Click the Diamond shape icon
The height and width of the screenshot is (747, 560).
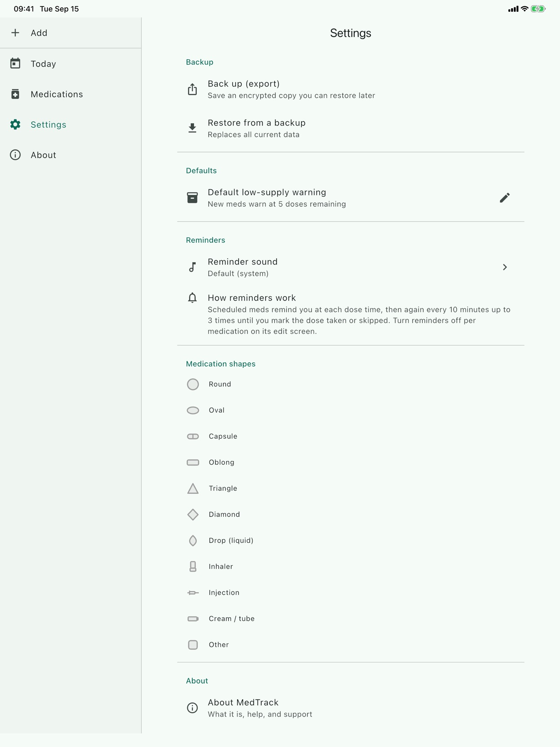pyautogui.click(x=193, y=515)
